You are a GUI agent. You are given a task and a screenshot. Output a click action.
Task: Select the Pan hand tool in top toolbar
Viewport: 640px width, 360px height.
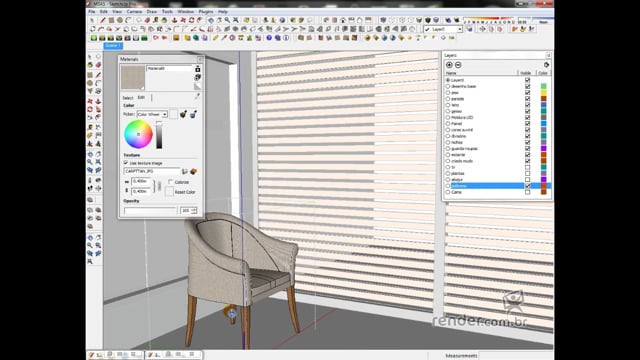click(x=219, y=20)
